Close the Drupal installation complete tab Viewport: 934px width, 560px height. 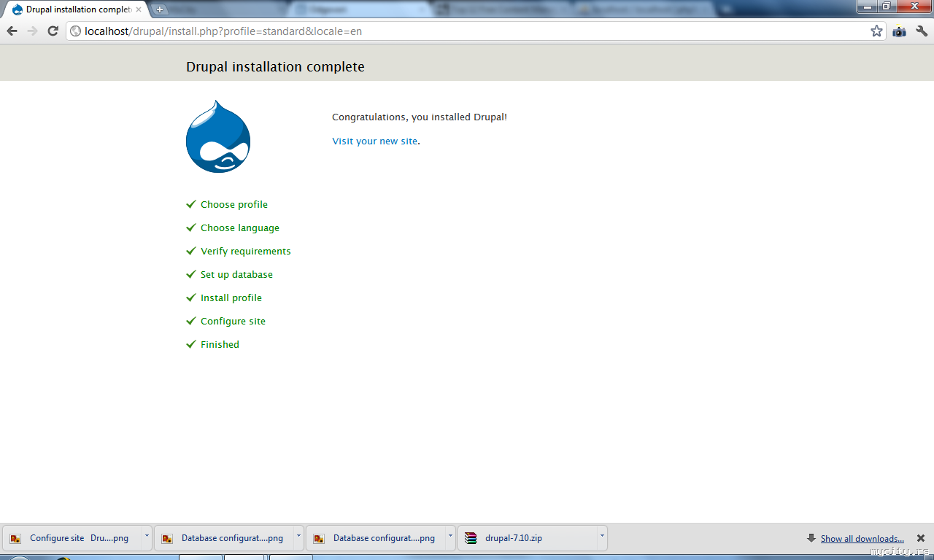pyautogui.click(x=139, y=9)
